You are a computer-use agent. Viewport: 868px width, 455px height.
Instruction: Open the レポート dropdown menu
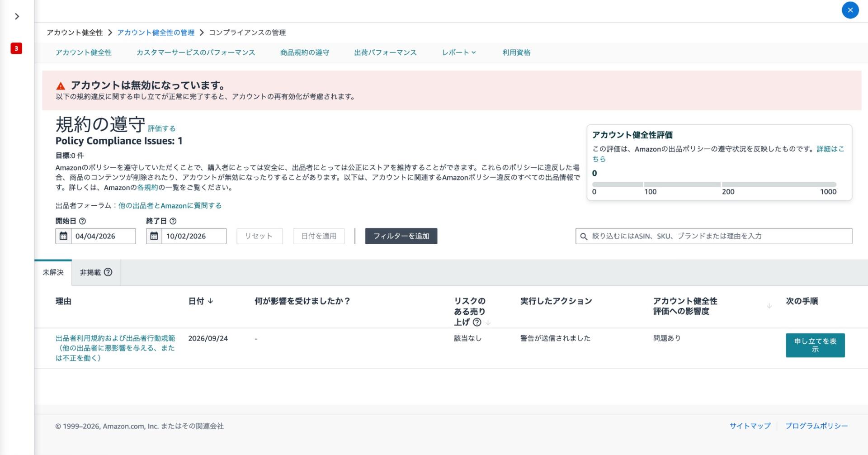pyautogui.click(x=459, y=52)
